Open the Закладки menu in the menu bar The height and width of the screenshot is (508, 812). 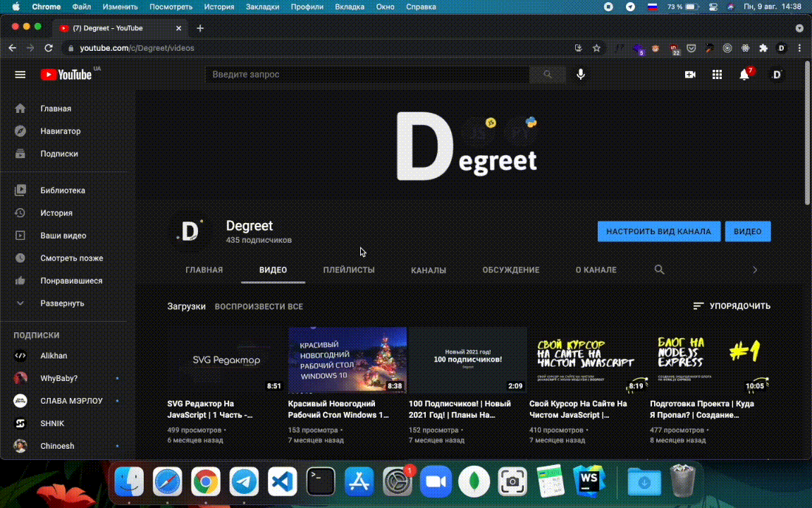pos(262,7)
